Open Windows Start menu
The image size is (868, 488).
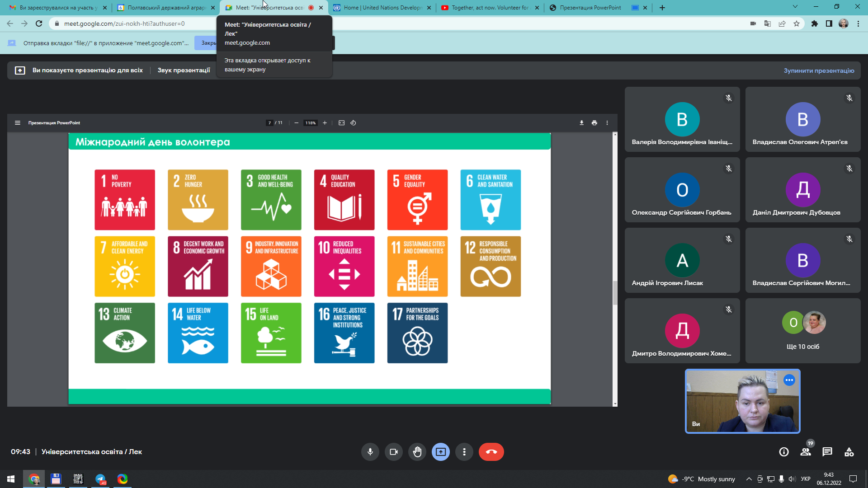pos(11,479)
